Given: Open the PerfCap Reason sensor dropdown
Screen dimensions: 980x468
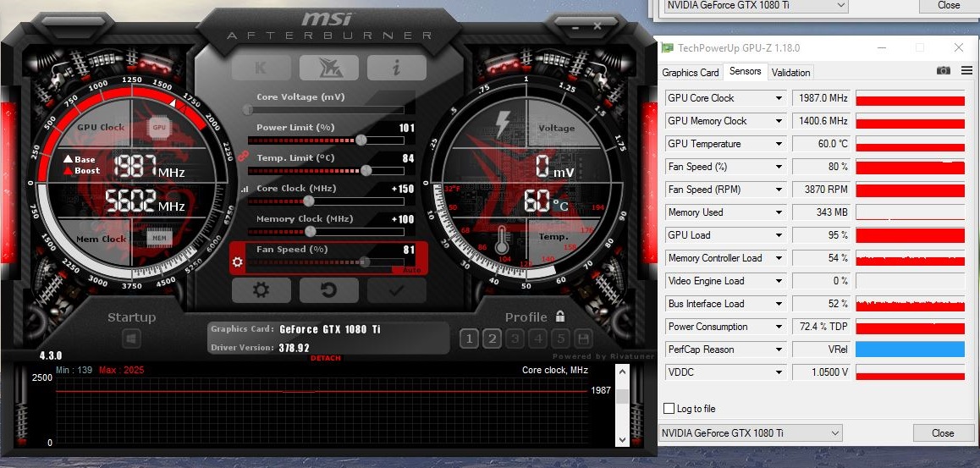Looking at the screenshot, I should tap(779, 350).
